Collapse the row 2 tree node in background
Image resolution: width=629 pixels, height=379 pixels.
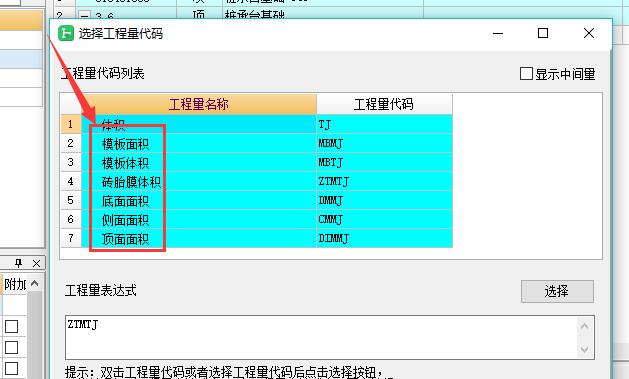pyautogui.click(x=85, y=16)
